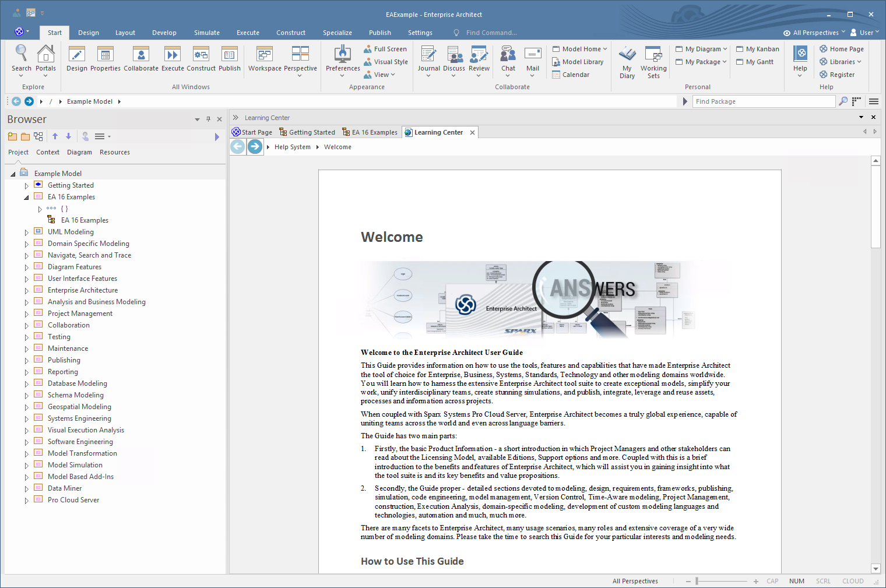The width and height of the screenshot is (886, 588).
Task: Toggle the CLOUD status bar indicator
Action: [853, 581]
